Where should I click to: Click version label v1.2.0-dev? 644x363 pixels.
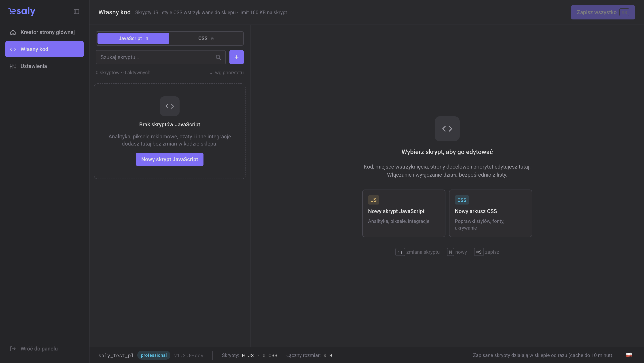pos(189,355)
